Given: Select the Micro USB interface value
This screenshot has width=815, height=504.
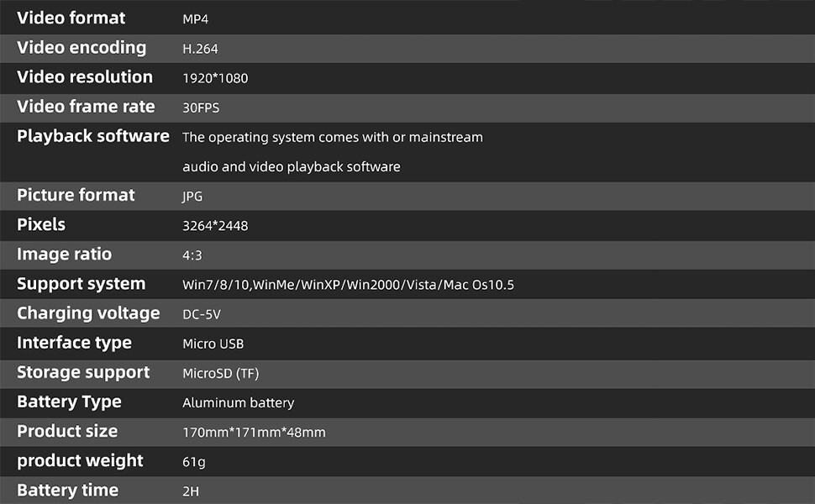Looking at the screenshot, I should [213, 344].
